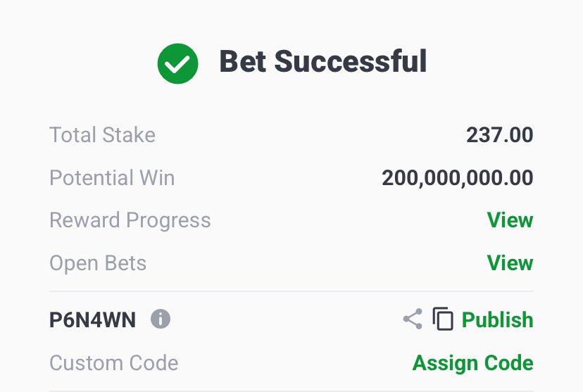View the Open Bets list
Image resolution: width=583 pixels, height=392 pixels.
(510, 263)
